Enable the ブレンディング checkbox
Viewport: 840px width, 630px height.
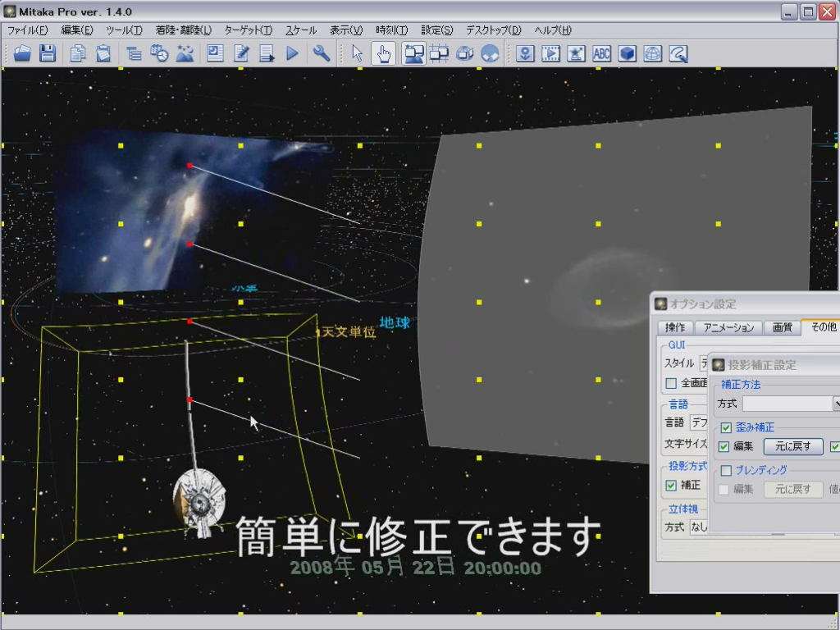tap(726, 470)
